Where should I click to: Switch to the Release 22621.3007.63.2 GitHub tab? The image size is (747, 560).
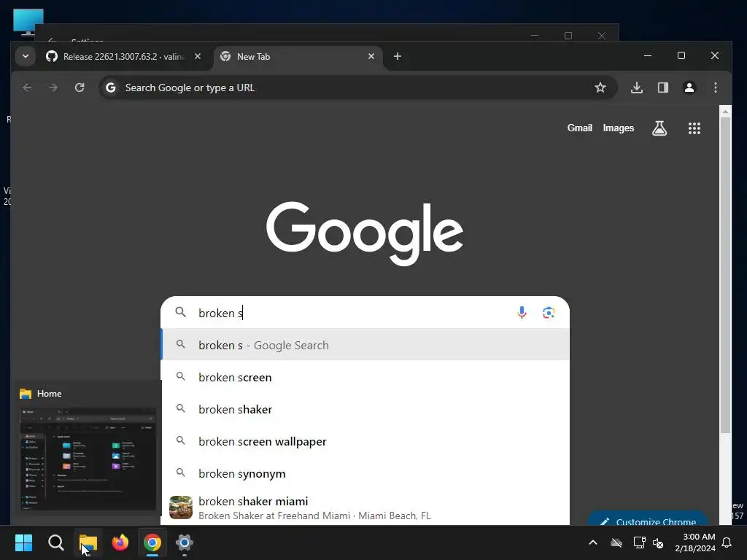click(x=123, y=57)
